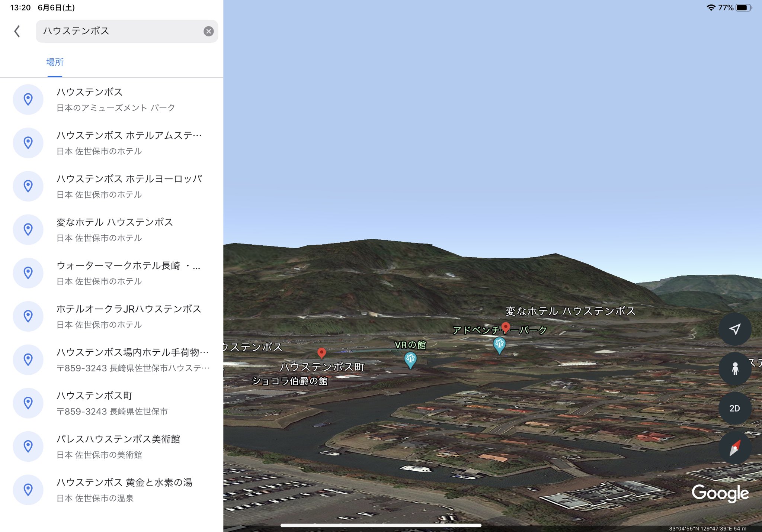Open ハウステンボス 黄金と水素の湯 result
762x532 pixels.
pos(112,490)
